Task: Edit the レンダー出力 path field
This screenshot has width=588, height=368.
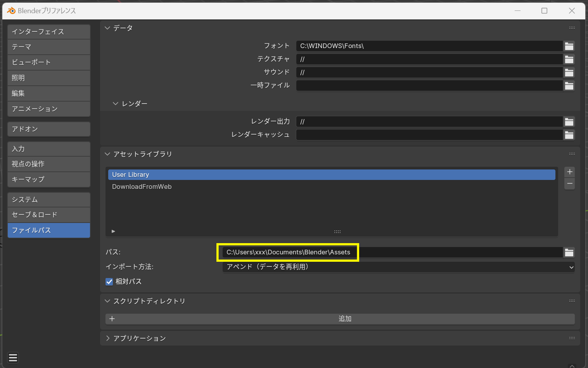Action: tap(429, 122)
